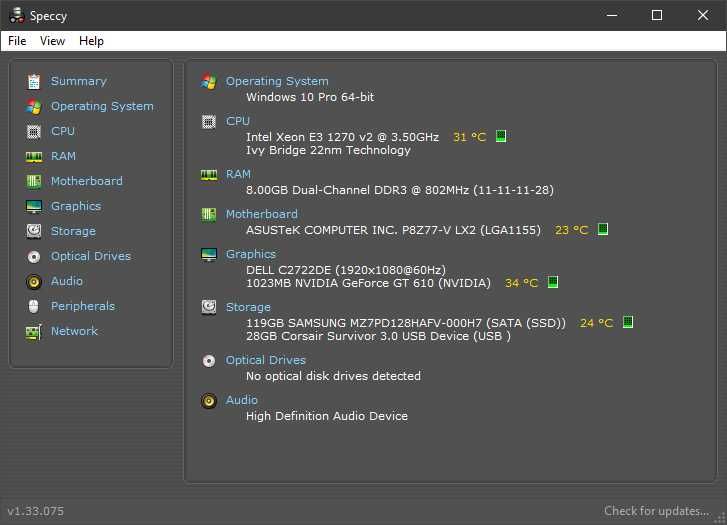727x525 pixels.
Task: Click the v1.33.075 version text
Action: coord(36,512)
